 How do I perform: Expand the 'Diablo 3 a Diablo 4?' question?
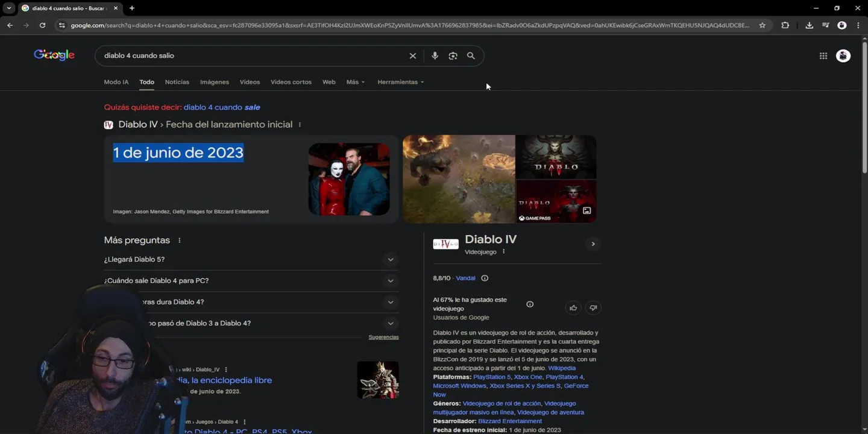[x=251, y=323]
